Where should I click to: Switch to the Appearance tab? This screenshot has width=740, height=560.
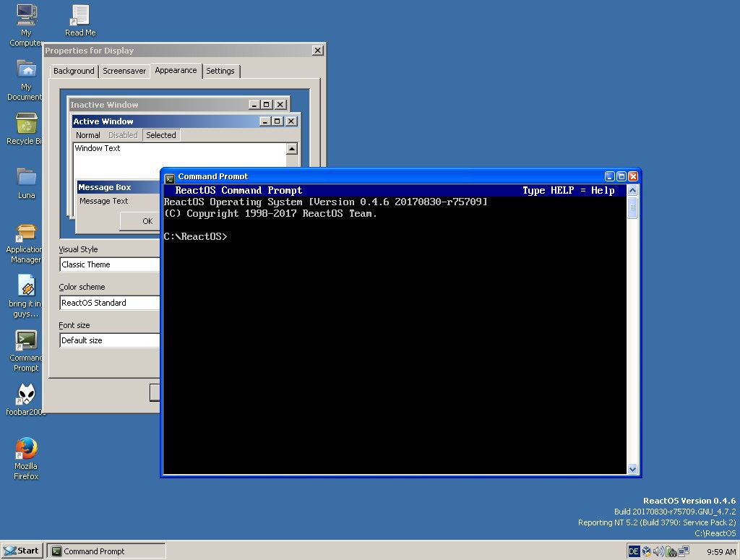(176, 70)
